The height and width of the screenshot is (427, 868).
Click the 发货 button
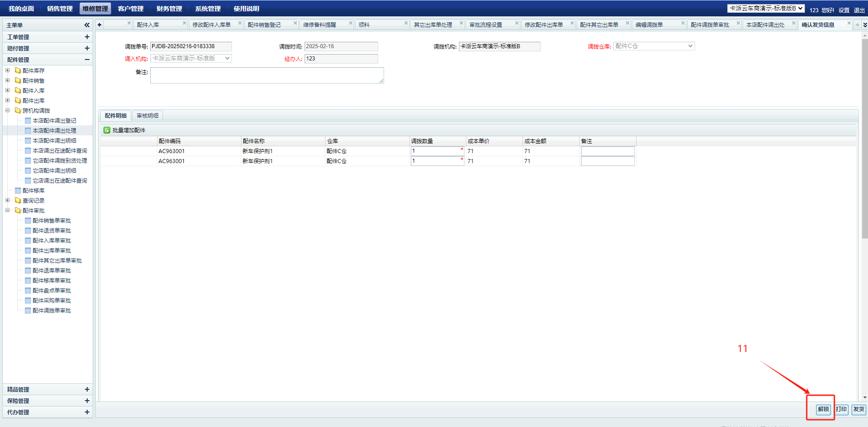tap(858, 409)
